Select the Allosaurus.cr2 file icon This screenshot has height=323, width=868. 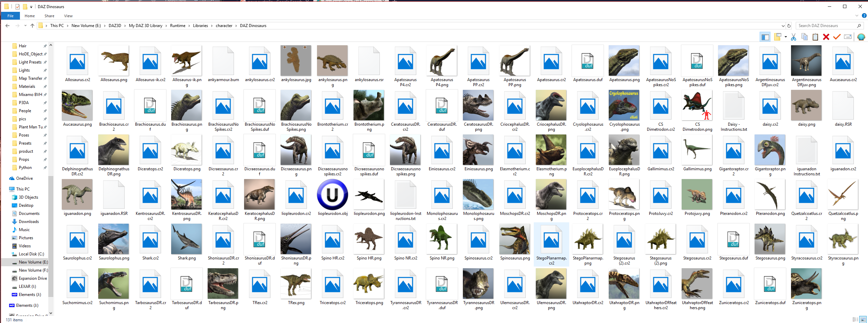coord(77,61)
